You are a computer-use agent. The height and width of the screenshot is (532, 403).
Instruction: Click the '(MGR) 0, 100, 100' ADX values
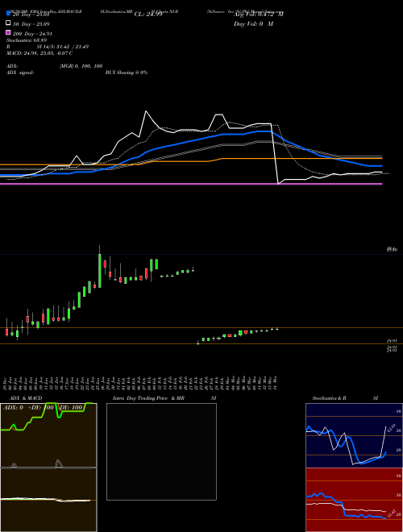[81, 66]
